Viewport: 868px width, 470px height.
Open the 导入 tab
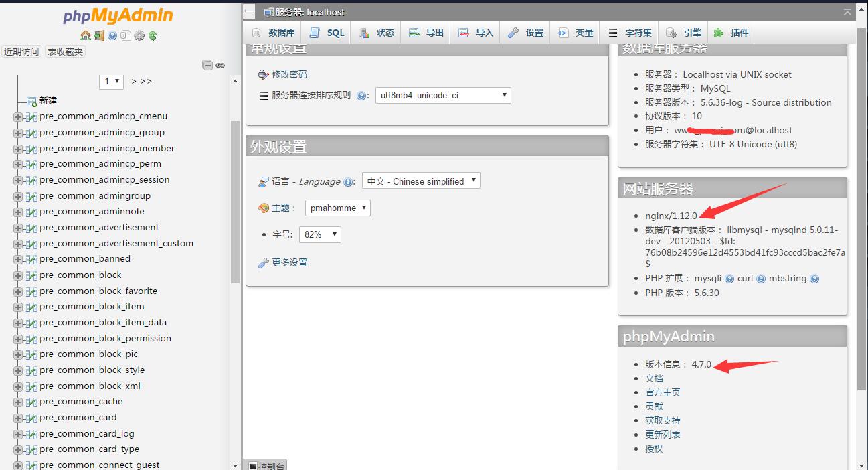click(476, 33)
